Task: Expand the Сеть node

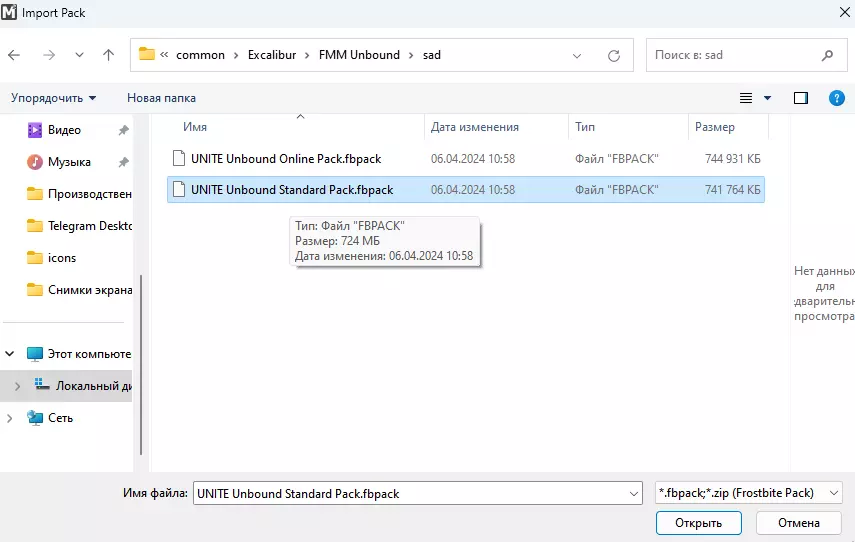Action: coord(10,418)
